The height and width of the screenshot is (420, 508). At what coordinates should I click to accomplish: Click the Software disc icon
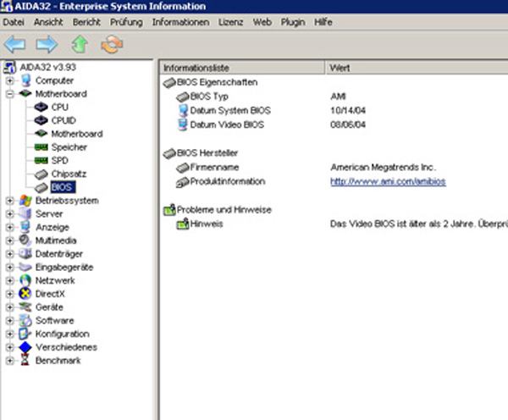(x=25, y=321)
